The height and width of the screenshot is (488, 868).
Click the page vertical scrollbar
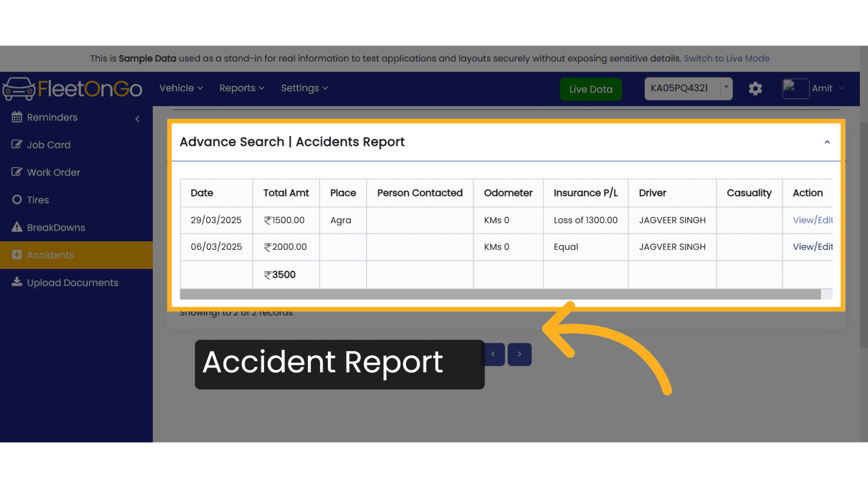pos(863,235)
